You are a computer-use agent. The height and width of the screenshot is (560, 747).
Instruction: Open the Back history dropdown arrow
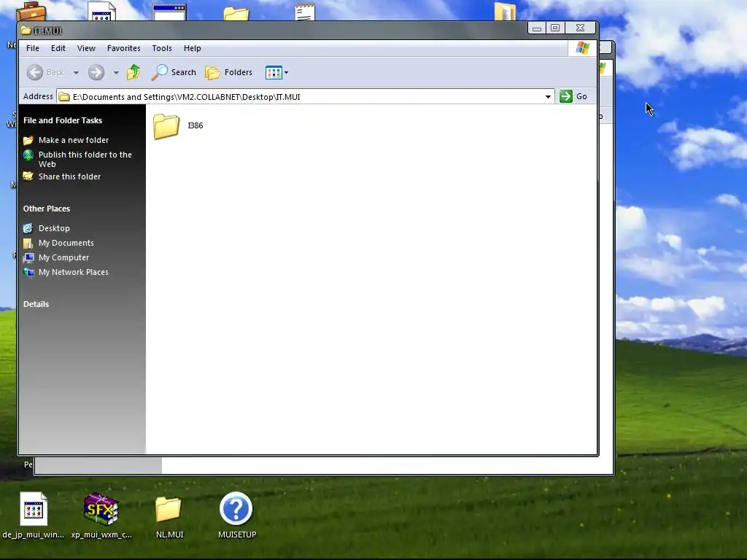click(x=76, y=73)
